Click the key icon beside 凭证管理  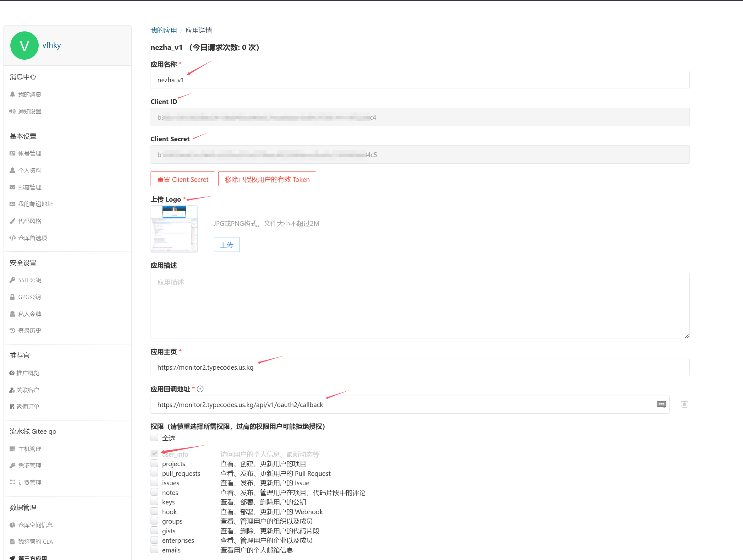pyautogui.click(x=13, y=466)
